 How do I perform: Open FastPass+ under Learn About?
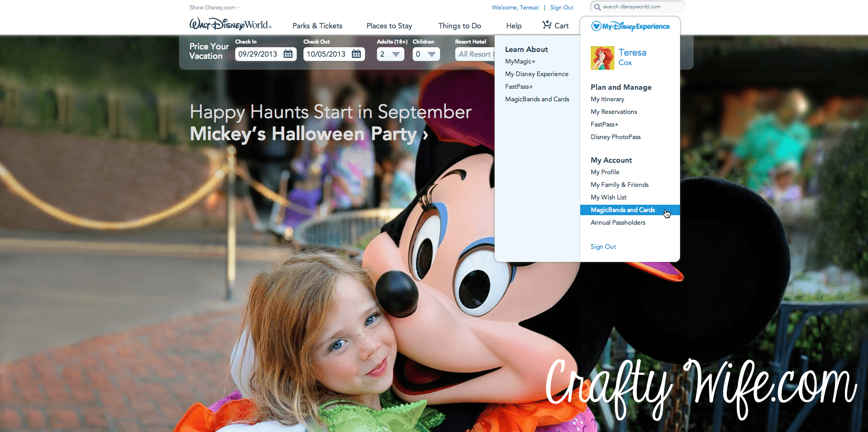(519, 87)
